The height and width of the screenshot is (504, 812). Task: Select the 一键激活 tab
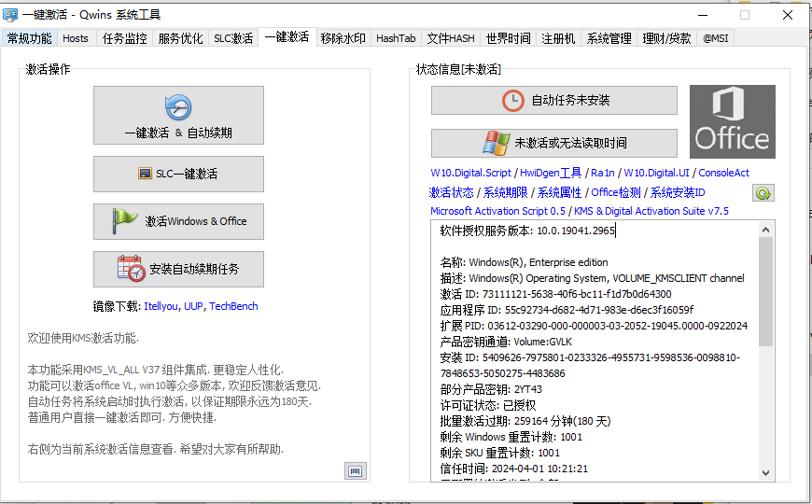(x=287, y=36)
